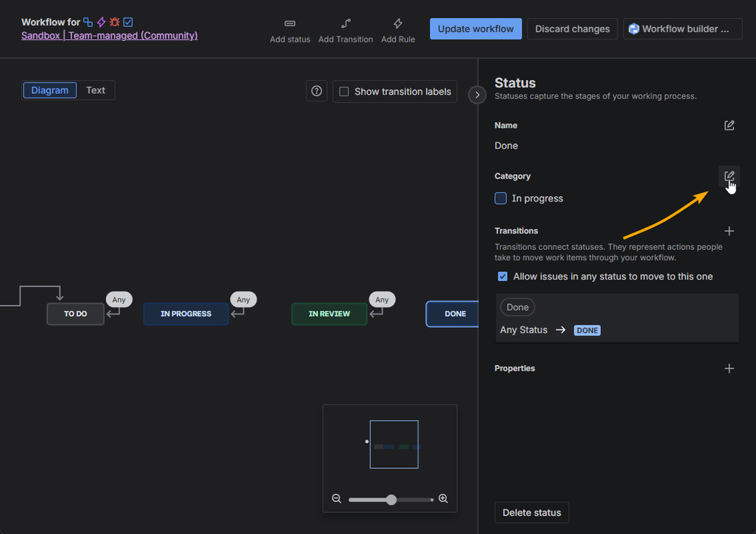Viewport: 756px width, 534px height.
Task: Click the Add Transition icon
Action: 346,23
